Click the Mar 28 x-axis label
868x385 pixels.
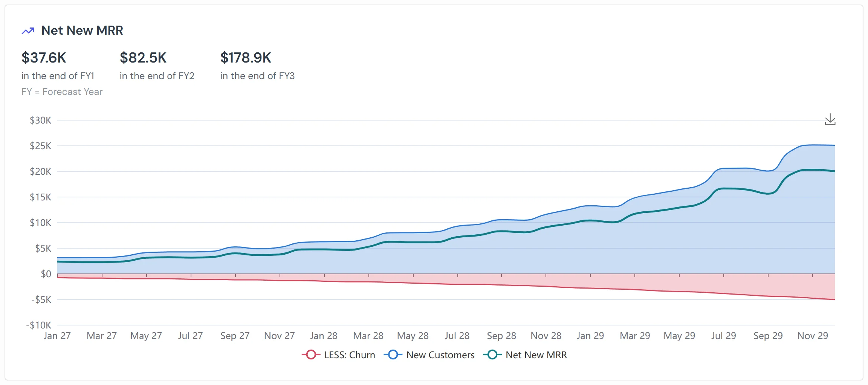368,336
